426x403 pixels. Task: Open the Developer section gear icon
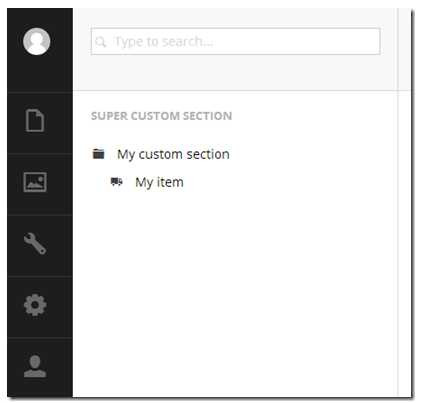(35, 305)
